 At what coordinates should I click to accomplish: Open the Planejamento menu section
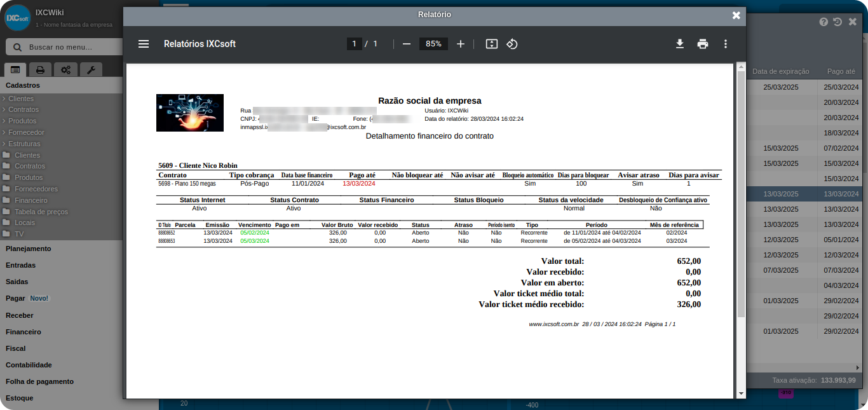29,249
